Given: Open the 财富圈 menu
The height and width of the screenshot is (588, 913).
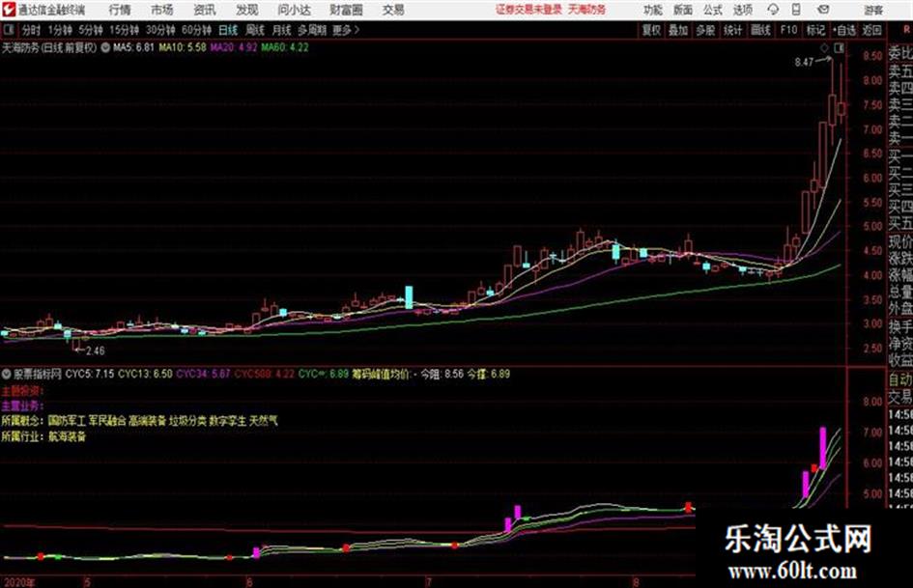Looking at the screenshot, I should point(346,10).
